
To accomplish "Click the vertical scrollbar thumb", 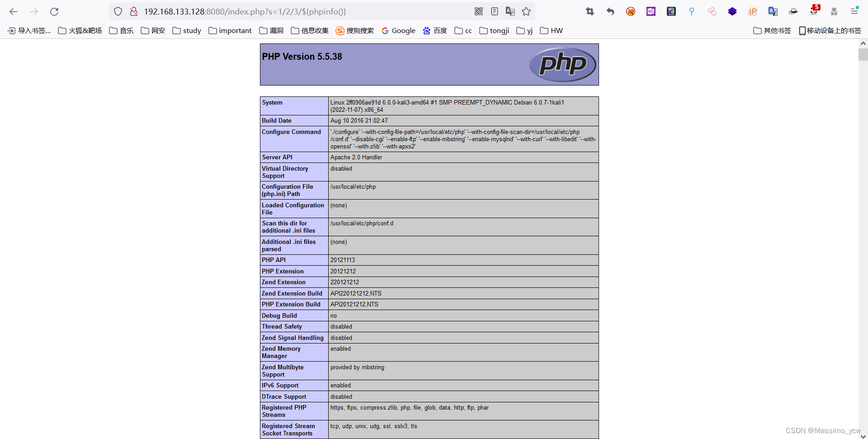I will pos(863,55).
